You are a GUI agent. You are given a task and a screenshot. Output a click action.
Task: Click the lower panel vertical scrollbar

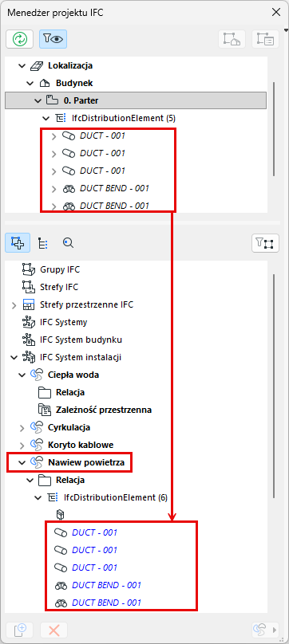point(274,386)
